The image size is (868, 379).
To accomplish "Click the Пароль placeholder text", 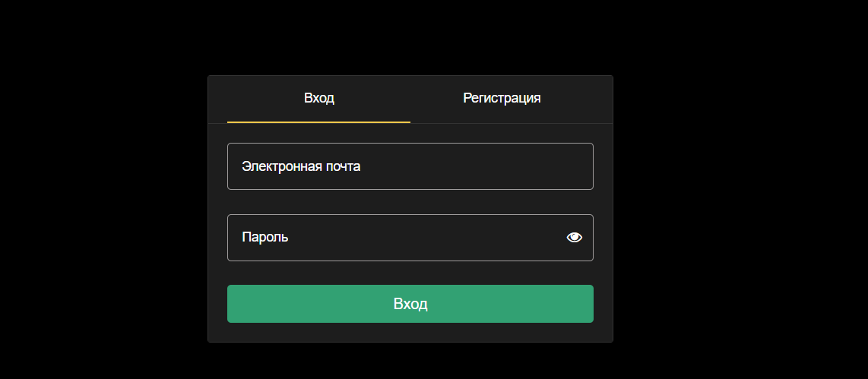I will coord(265,238).
